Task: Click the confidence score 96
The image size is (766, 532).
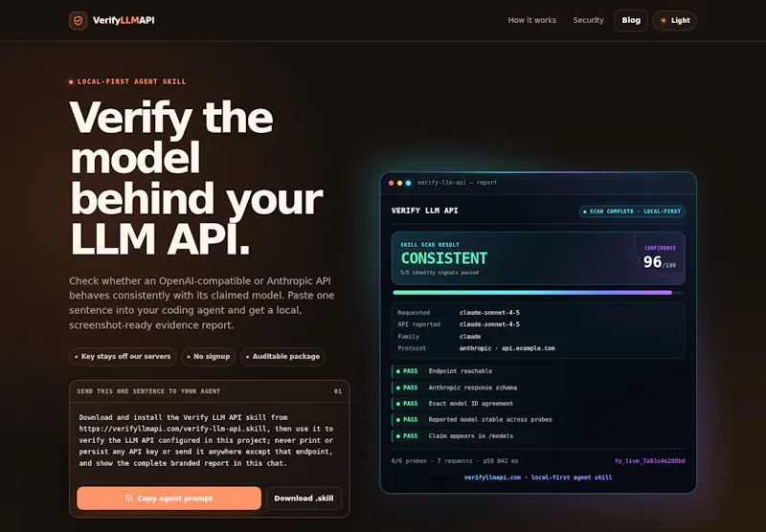Action: point(652,262)
